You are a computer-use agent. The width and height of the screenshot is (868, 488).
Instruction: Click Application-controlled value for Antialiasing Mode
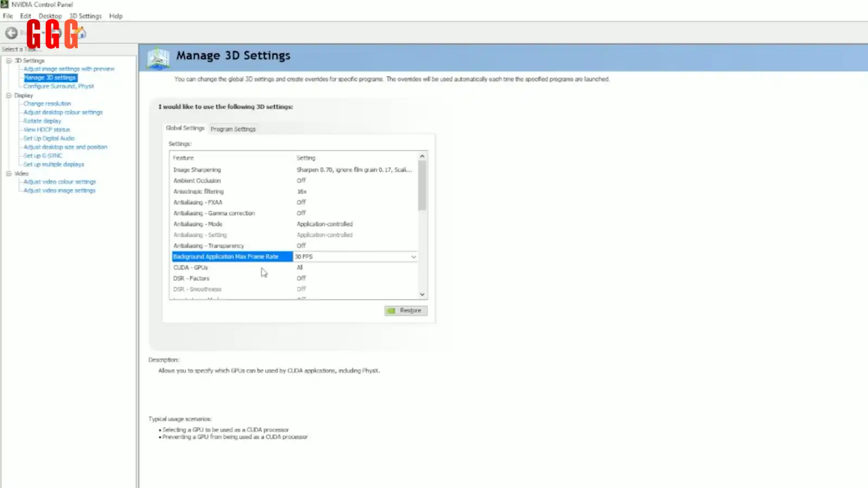pos(325,224)
